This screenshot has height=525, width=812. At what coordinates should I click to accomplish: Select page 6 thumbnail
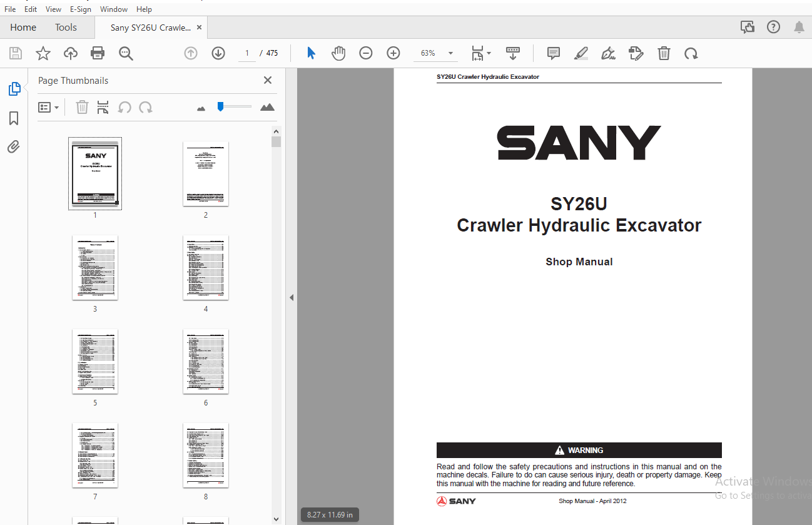[206, 361]
